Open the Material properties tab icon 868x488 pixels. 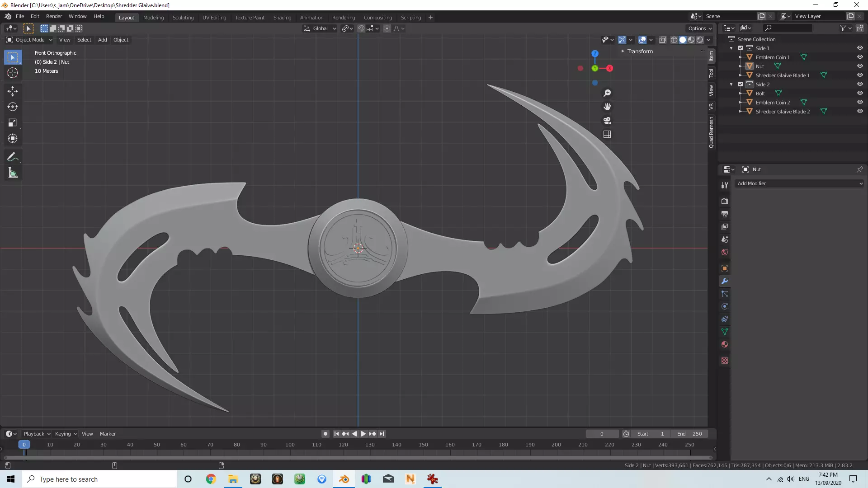click(x=725, y=344)
